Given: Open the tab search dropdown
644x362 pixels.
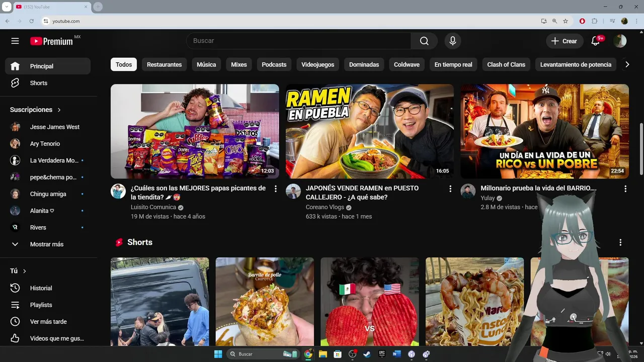Looking at the screenshot, I should 7,7.
